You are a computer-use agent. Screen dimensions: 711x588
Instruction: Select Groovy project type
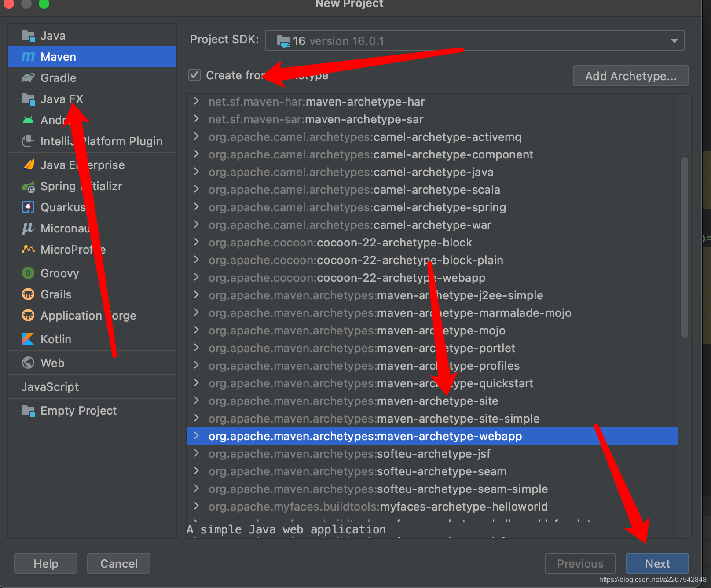click(x=92, y=273)
